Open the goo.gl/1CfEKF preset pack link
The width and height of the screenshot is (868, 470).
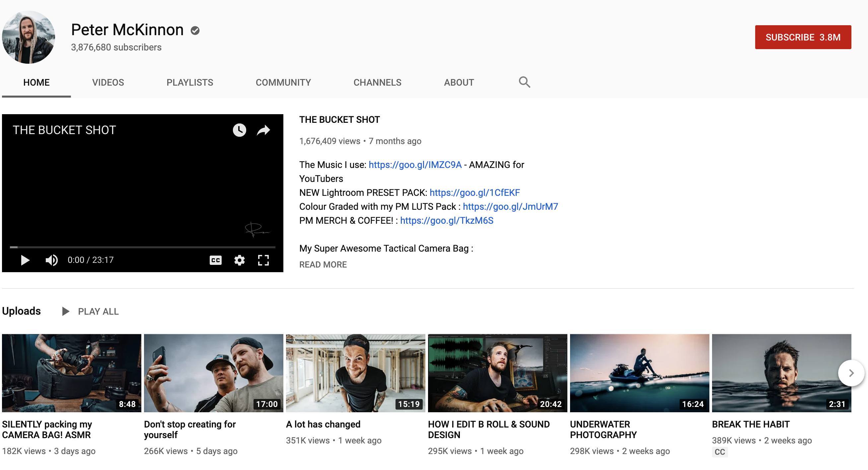(x=475, y=193)
